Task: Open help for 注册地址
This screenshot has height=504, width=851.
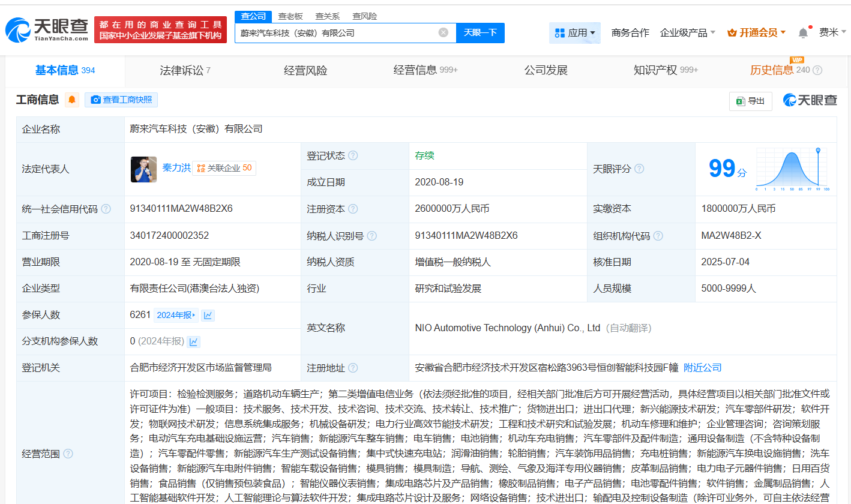Action: point(353,368)
